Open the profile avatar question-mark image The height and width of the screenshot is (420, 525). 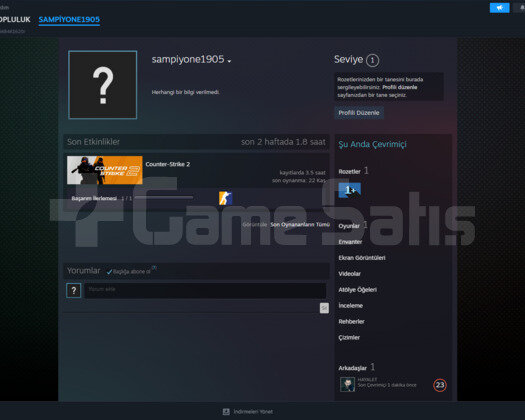pyautogui.click(x=103, y=85)
